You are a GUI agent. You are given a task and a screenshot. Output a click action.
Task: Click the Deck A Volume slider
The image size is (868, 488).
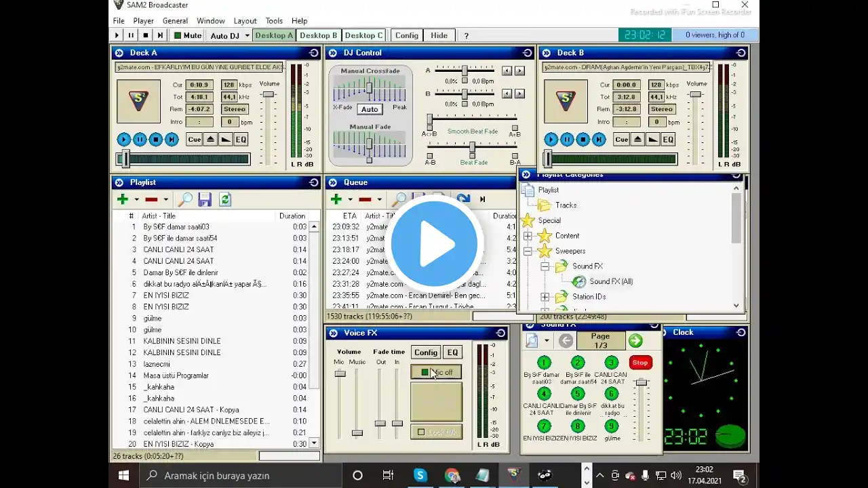coord(269,95)
